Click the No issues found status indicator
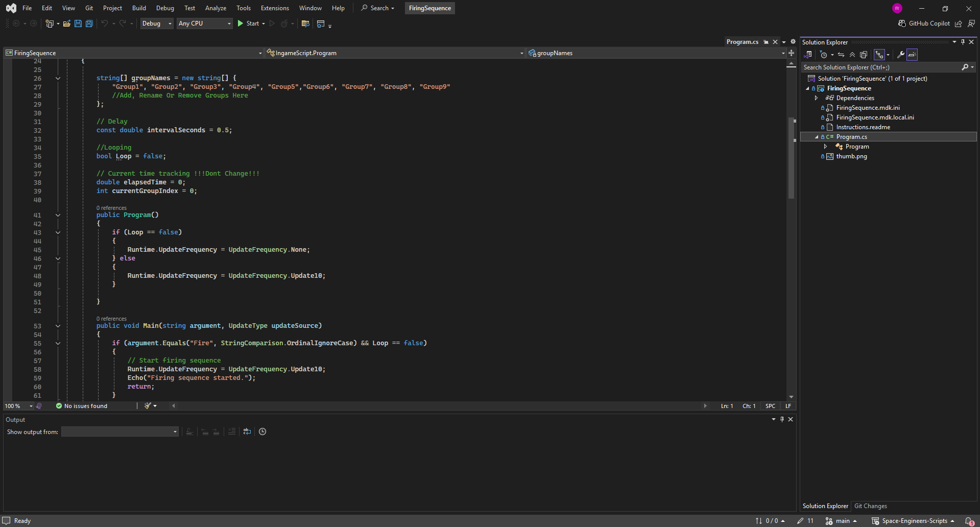The height and width of the screenshot is (527, 980). tap(82, 406)
